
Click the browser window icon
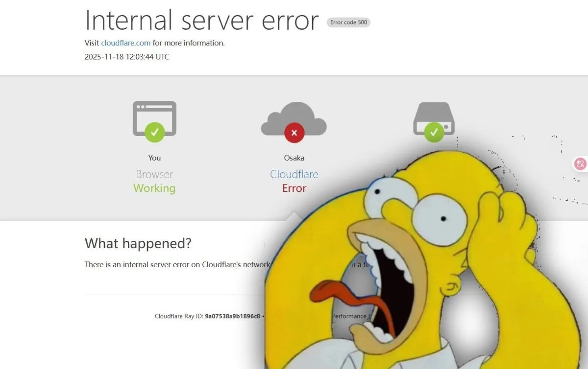tap(154, 118)
